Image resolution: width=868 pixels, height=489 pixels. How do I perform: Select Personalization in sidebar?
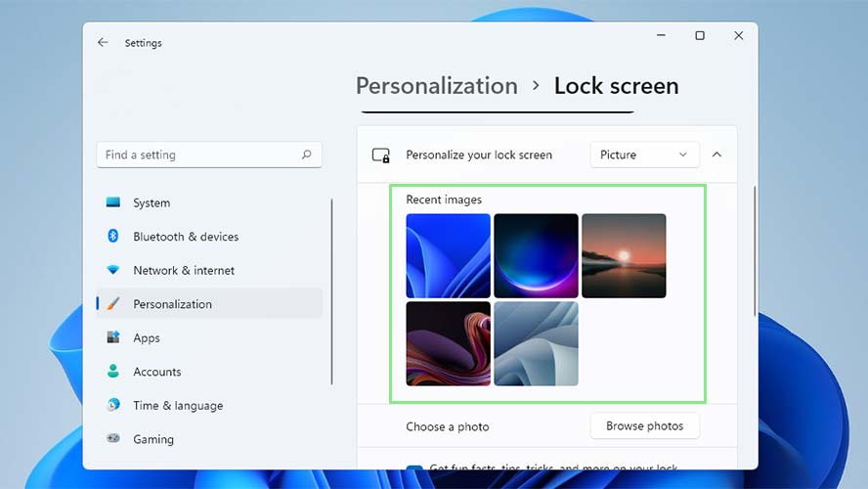point(209,303)
